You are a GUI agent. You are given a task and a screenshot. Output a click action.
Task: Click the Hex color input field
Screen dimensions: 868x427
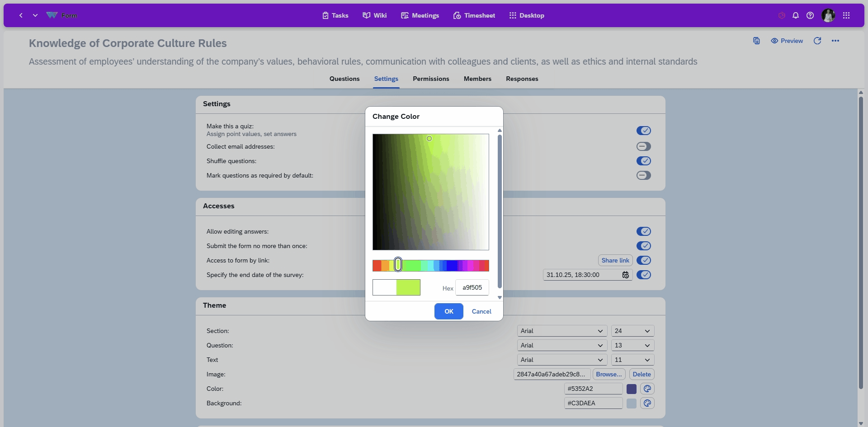(x=472, y=287)
